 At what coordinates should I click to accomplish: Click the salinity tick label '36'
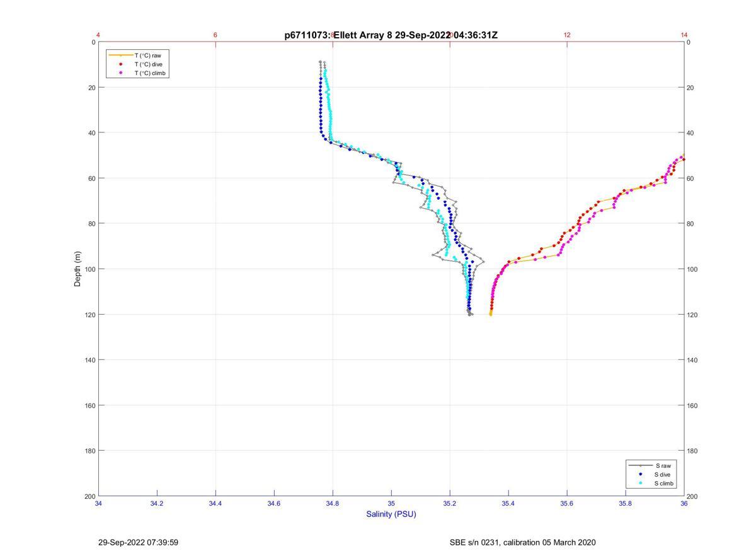[684, 503]
